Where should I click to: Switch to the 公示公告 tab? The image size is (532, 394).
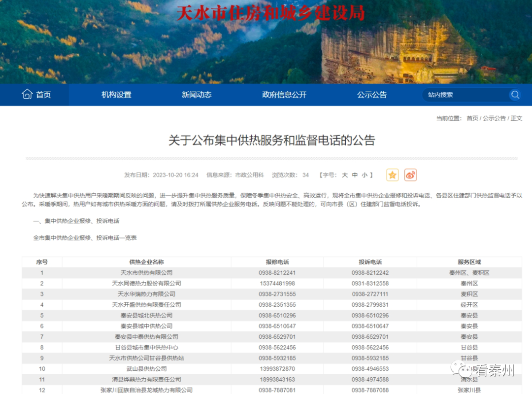click(372, 95)
